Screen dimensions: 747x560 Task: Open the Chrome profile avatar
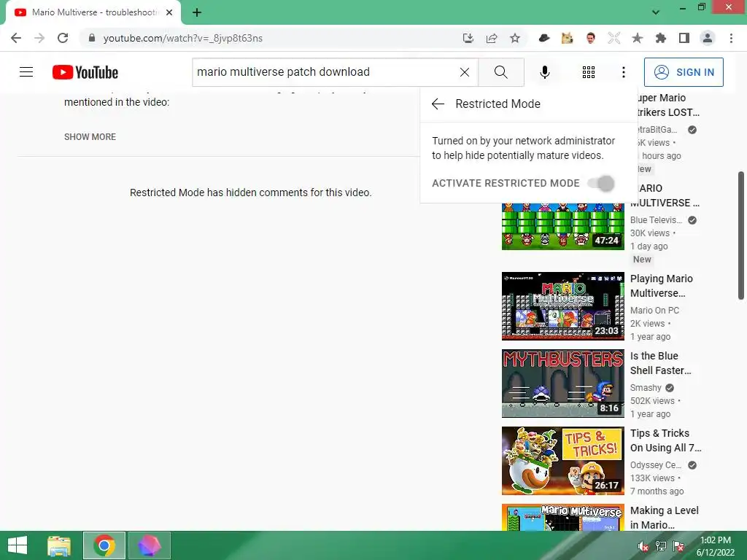[708, 38]
